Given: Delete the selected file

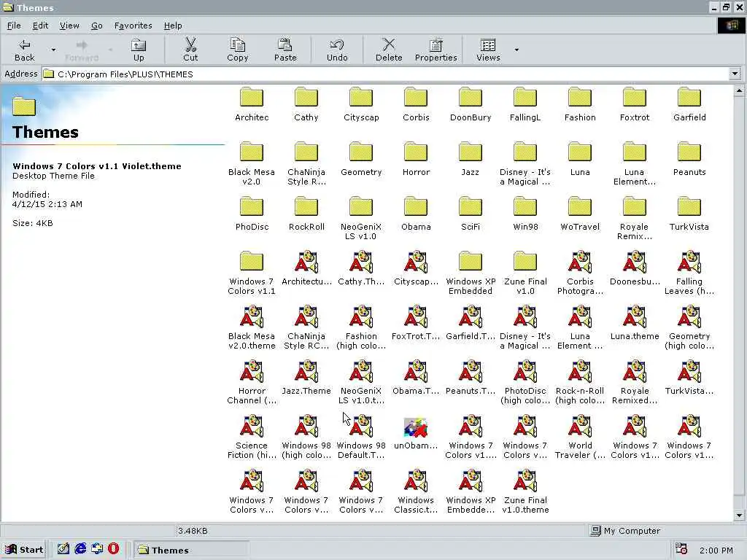Looking at the screenshot, I should [389, 50].
